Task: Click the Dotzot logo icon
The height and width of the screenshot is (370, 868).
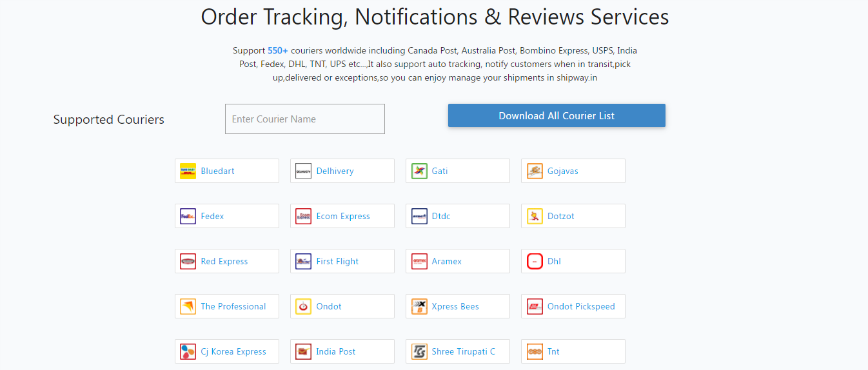Action: [x=535, y=216]
